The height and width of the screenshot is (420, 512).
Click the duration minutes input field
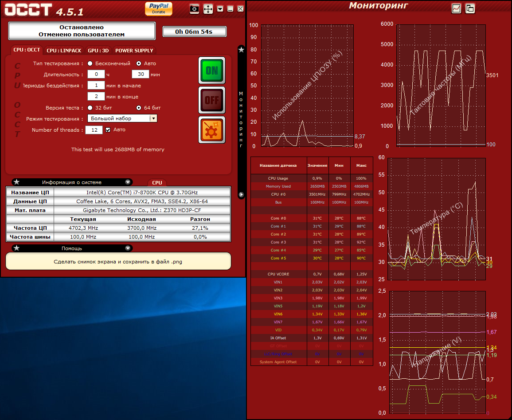tap(141, 74)
